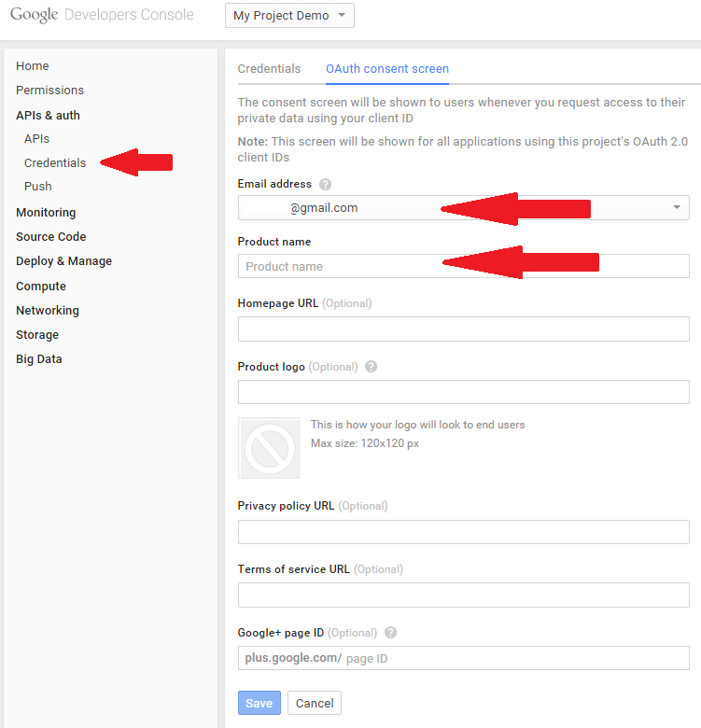
Task: Click the Save button
Action: pos(259,703)
